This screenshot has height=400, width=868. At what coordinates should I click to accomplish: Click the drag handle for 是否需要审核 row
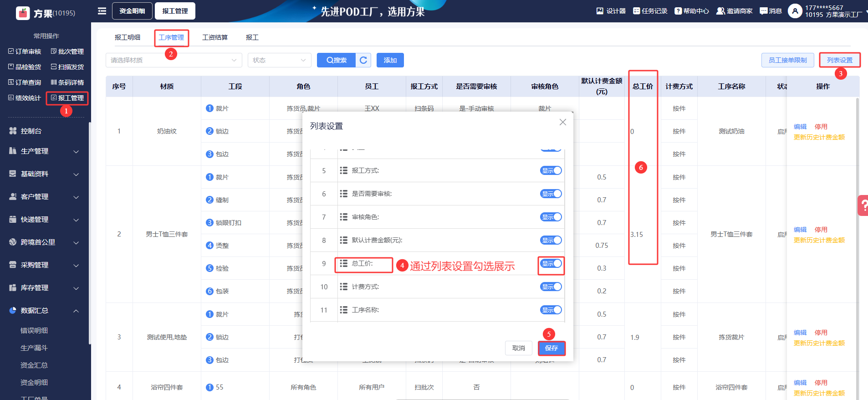[x=344, y=194]
